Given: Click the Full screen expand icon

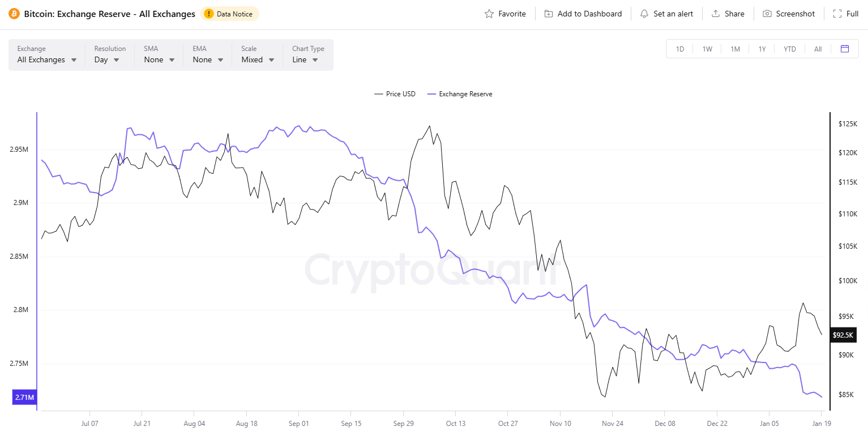Looking at the screenshot, I should pyautogui.click(x=837, y=14).
